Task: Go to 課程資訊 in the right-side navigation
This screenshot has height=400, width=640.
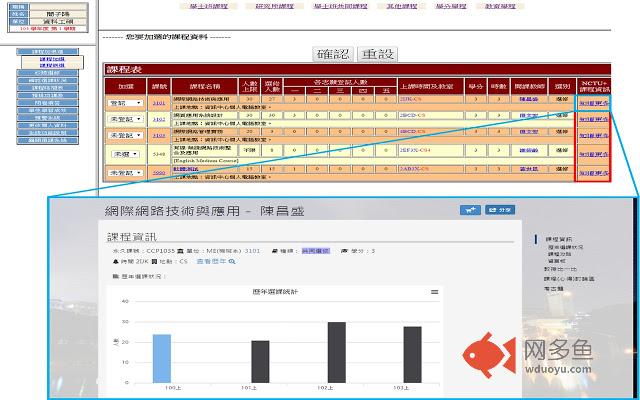Action: tap(558, 239)
